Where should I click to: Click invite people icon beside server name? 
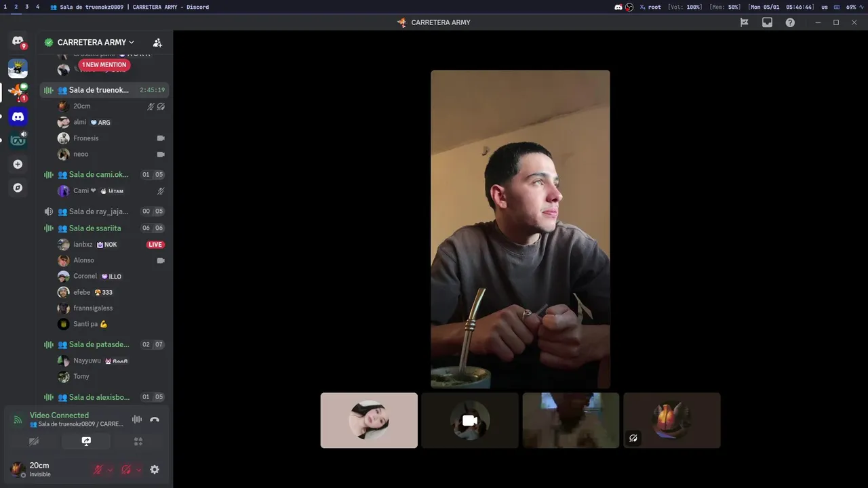[x=157, y=43]
